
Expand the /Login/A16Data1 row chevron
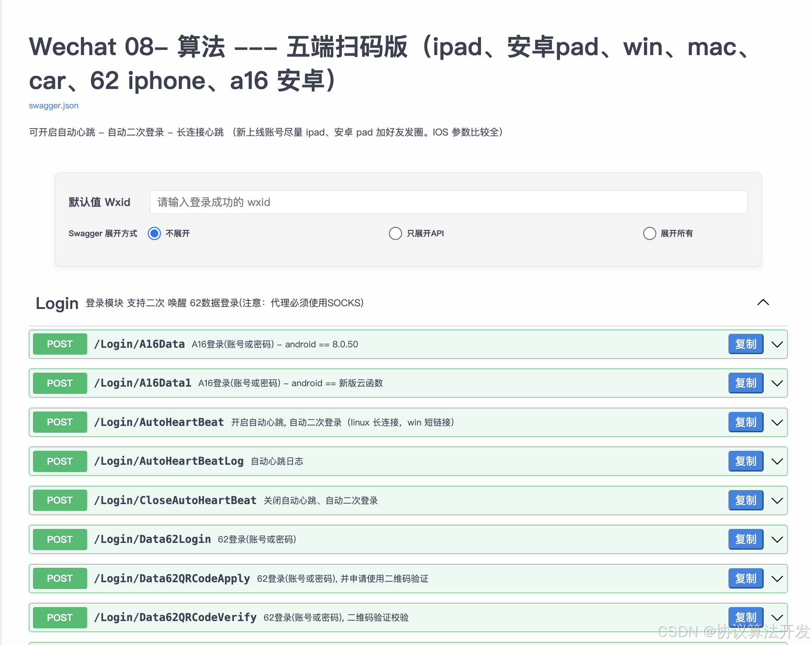(x=777, y=383)
